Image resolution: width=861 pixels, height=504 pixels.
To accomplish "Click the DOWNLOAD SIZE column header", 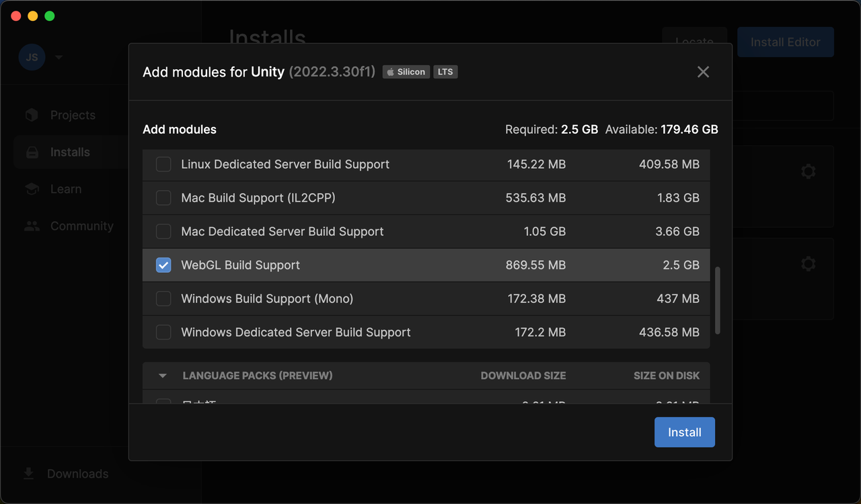I will click(x=523, y=376).
